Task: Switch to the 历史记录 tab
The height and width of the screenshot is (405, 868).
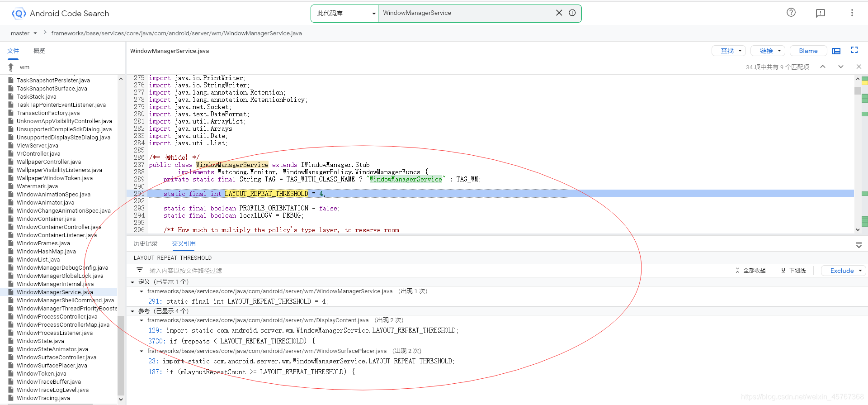Action: point(146,243)
